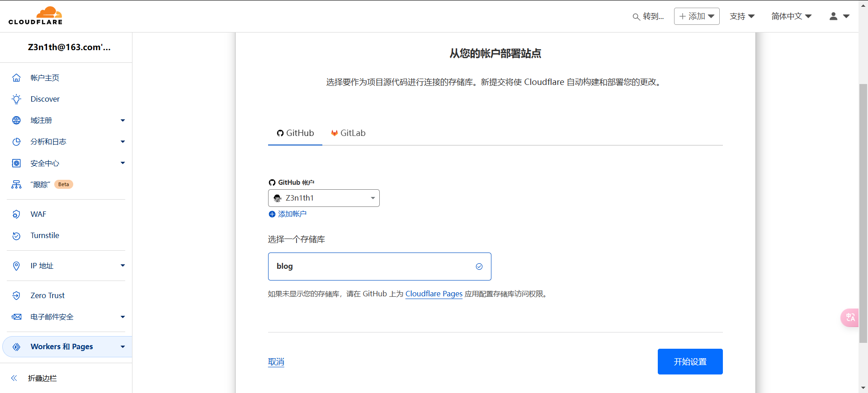Screen dimensions: 868x393
Task: Click 折叠边栏 label
Action: (42, 378)
